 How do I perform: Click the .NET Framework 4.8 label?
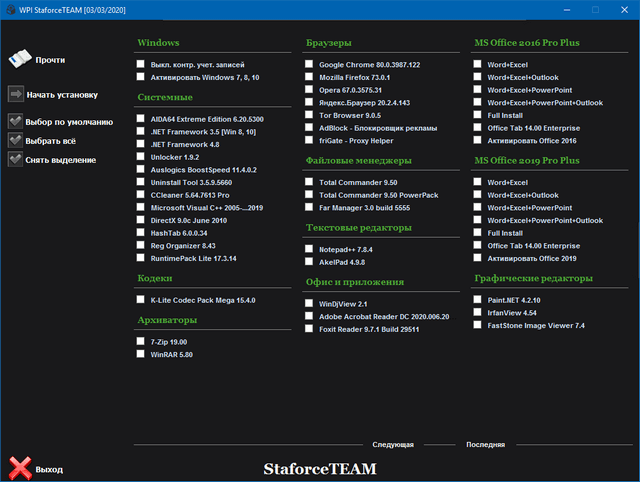click(185, 144)
